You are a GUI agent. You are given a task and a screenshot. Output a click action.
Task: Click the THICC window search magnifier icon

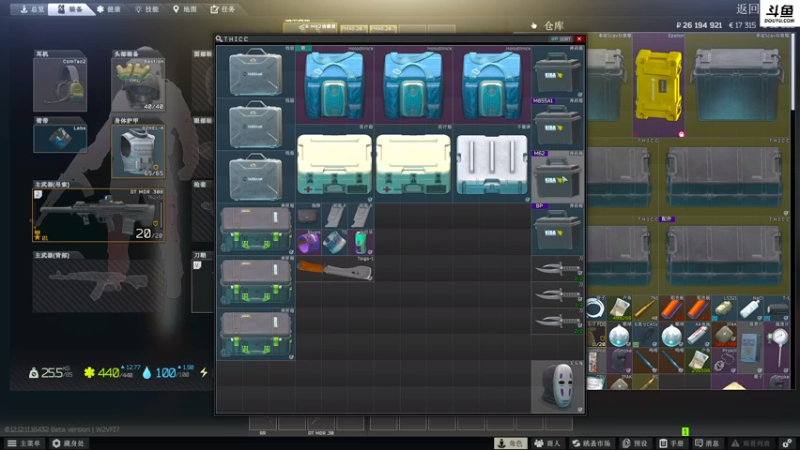click(219, 39)
